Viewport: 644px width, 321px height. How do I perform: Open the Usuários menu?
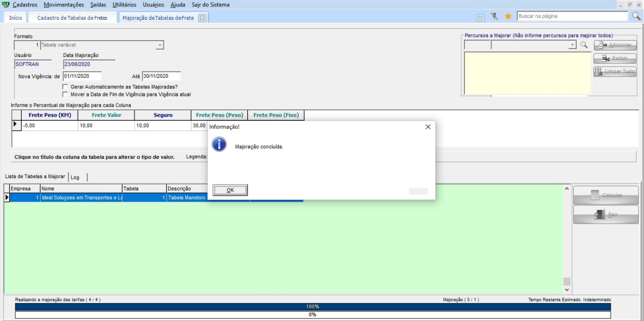click(153, 4)
